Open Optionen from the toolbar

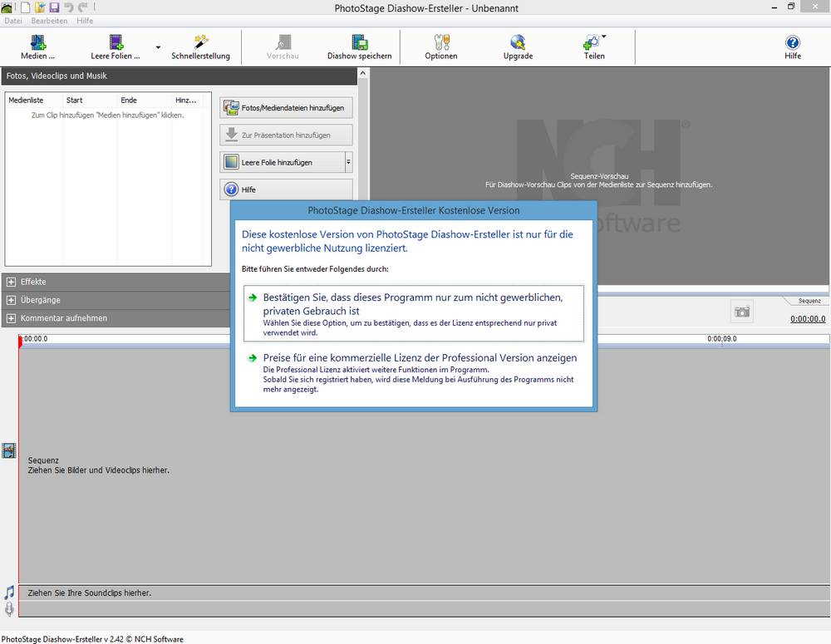point(441,42)
